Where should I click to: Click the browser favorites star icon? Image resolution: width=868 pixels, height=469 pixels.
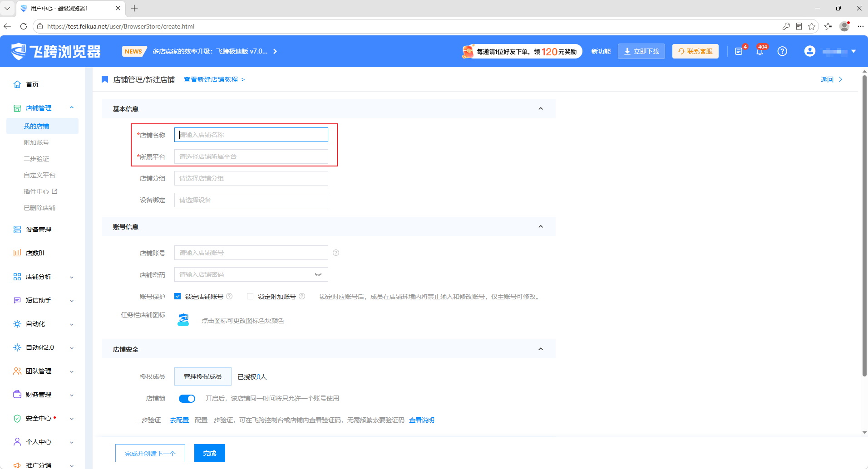(x=812, y=26)
